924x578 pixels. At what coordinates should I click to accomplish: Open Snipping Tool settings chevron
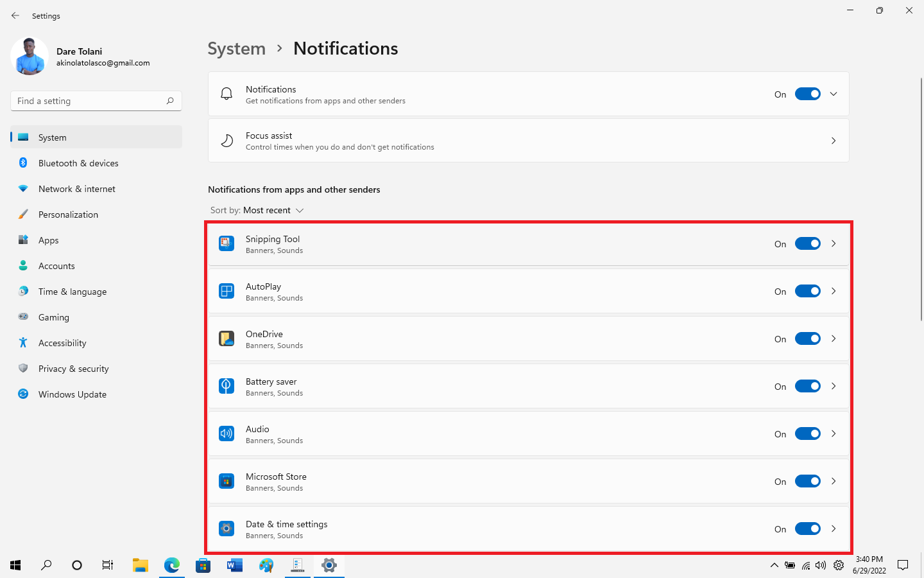[x=834, y=243]
